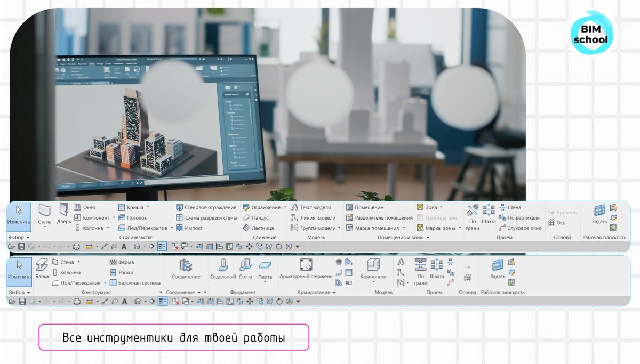Select the Раскос brace tool
The image size is (640, 364).
click(122, 272)
